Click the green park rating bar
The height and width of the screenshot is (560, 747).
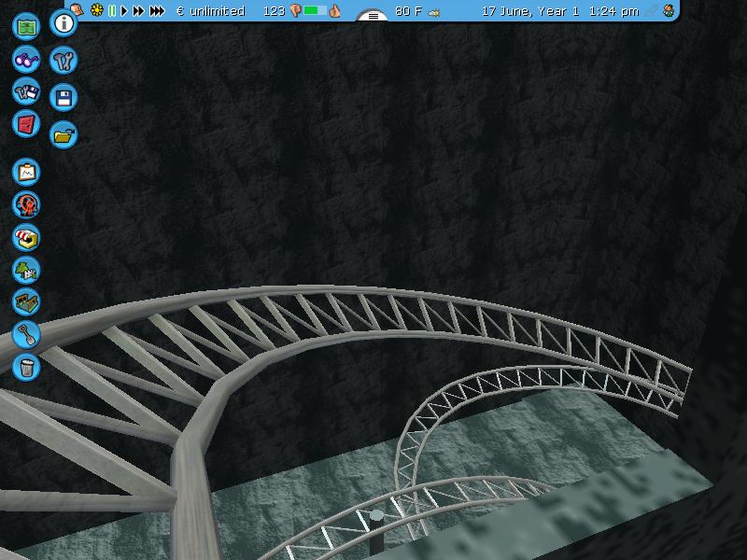316,10
